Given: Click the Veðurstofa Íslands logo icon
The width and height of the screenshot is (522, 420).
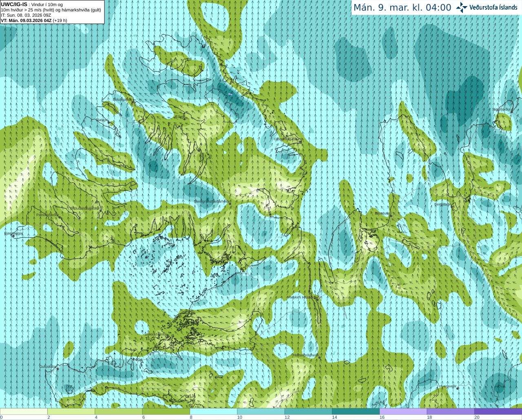Looking at the screenshot, I should [x=462, y=7].
